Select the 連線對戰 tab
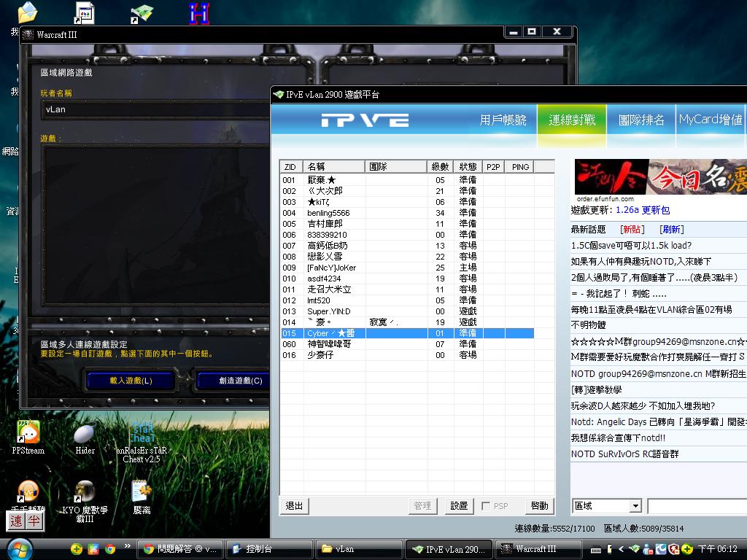This screenshot has height=560, width=747. coord(572,120)
